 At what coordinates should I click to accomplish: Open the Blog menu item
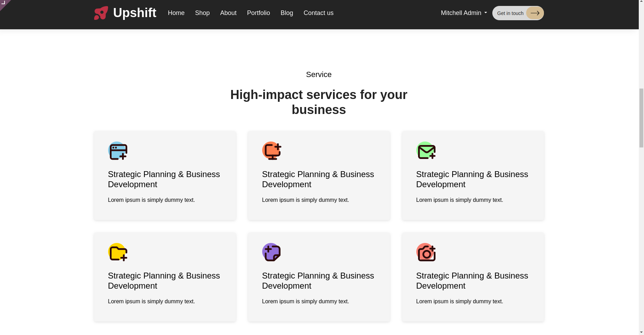[x=287, y=13]
